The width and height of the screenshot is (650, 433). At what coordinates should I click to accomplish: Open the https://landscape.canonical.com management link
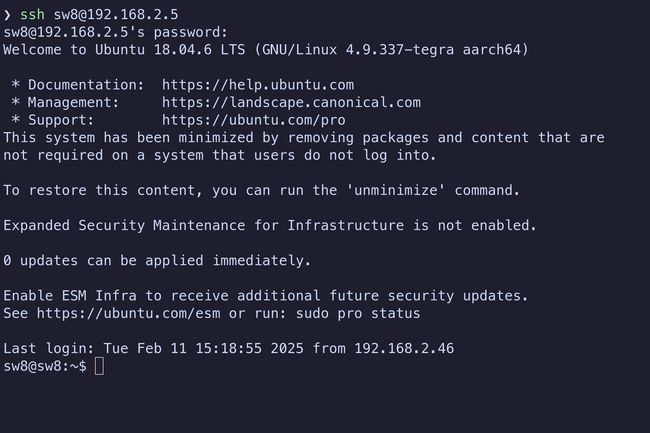pyautogui.click(x=291, y=102)
